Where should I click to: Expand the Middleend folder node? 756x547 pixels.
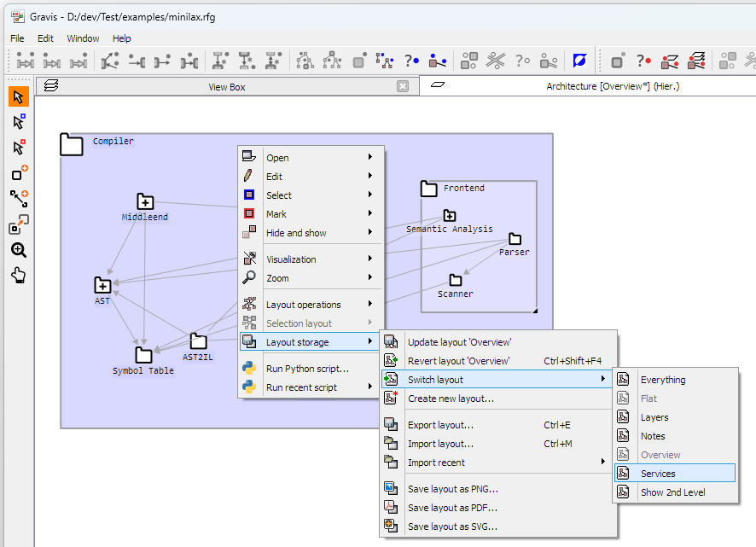click(145, 201)
